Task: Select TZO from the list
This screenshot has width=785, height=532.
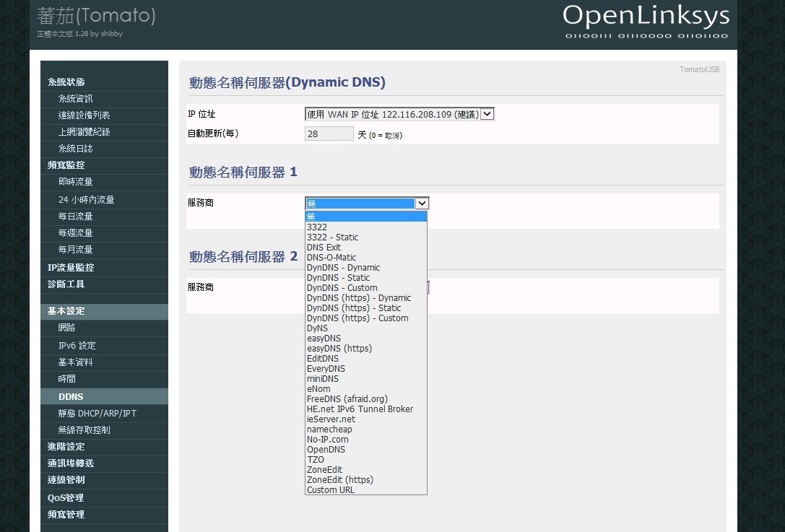Action: 366,459
